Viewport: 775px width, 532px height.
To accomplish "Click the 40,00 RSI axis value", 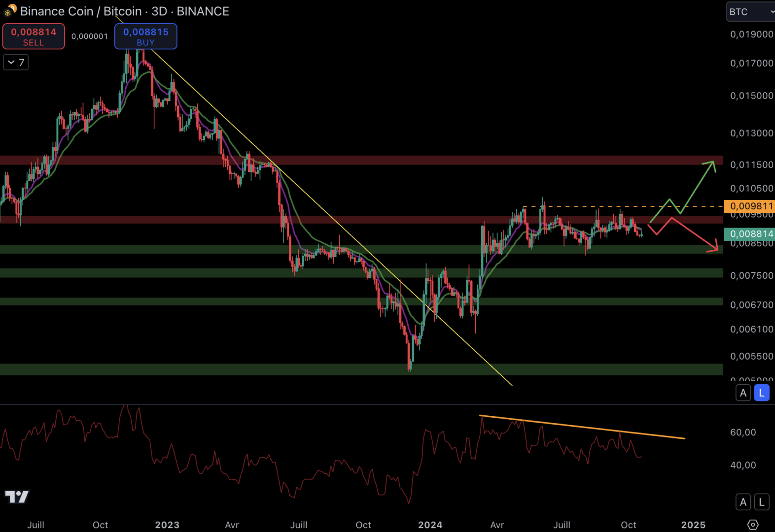I will click(743, 465).
